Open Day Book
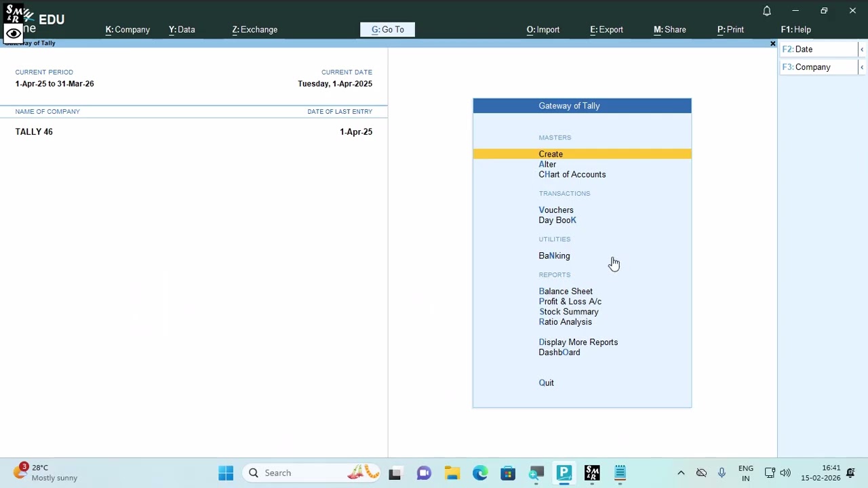This screenshot has width=868, height=488. coord(557,220)
